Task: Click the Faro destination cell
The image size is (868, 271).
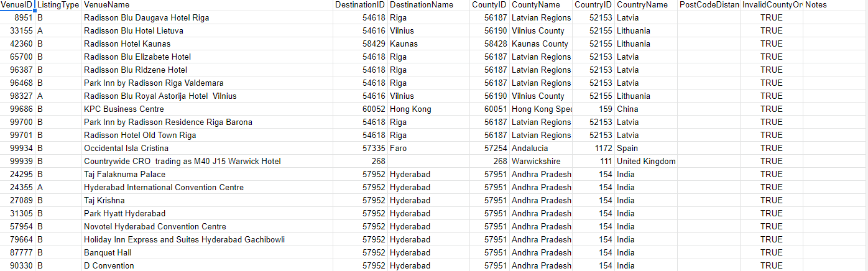Action: [429, 148]
